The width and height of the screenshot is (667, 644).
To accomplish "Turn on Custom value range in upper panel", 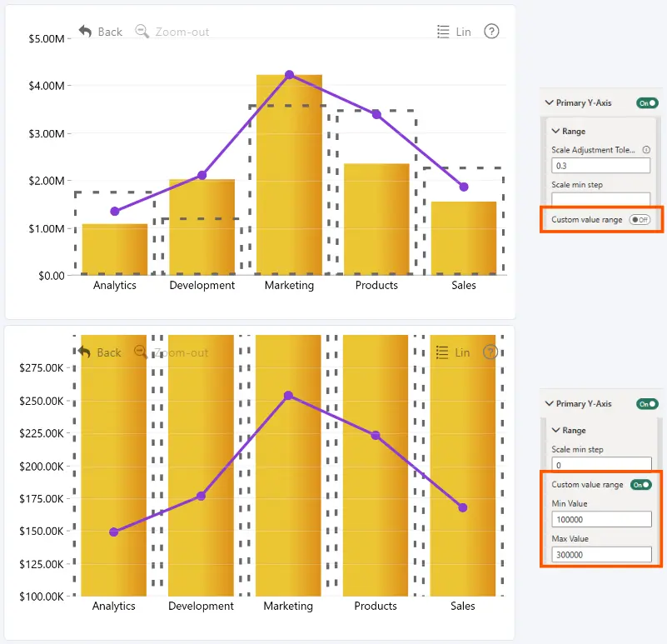I will [640, 220].
